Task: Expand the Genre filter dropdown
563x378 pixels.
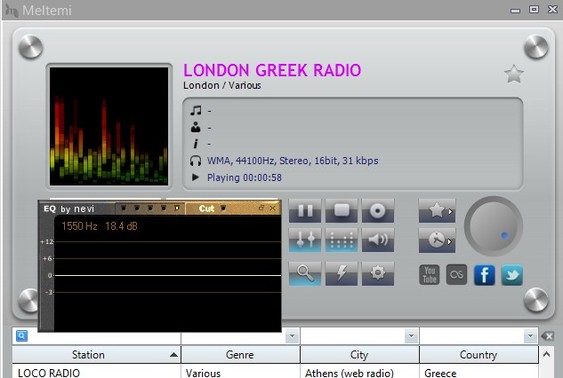Action: pyautogui.click(x=292, y=336)
